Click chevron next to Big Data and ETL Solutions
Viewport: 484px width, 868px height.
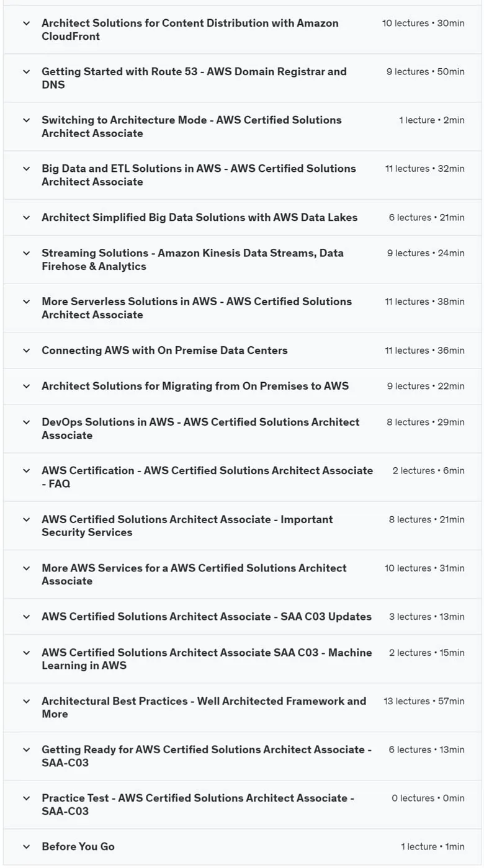[x=26, y=169]
